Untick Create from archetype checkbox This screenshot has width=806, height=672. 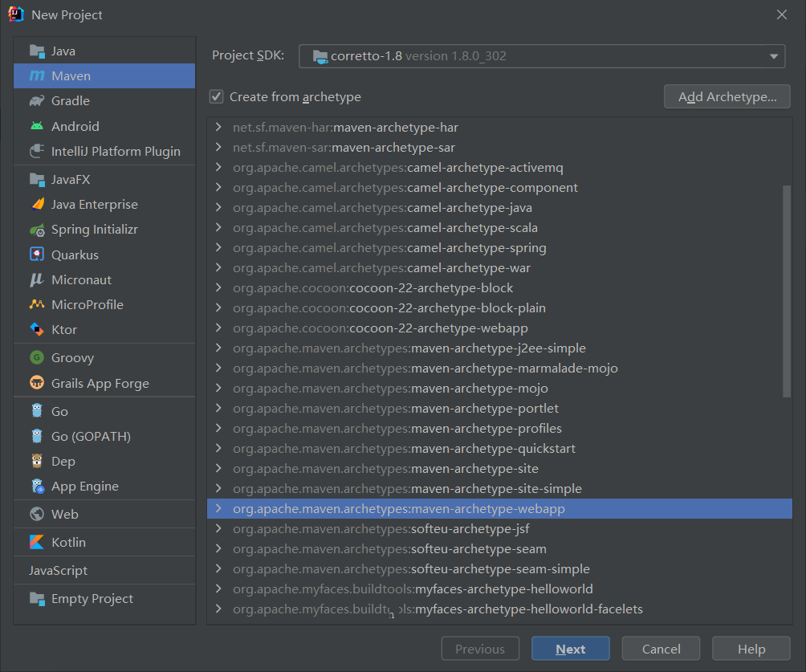[216, 97]
